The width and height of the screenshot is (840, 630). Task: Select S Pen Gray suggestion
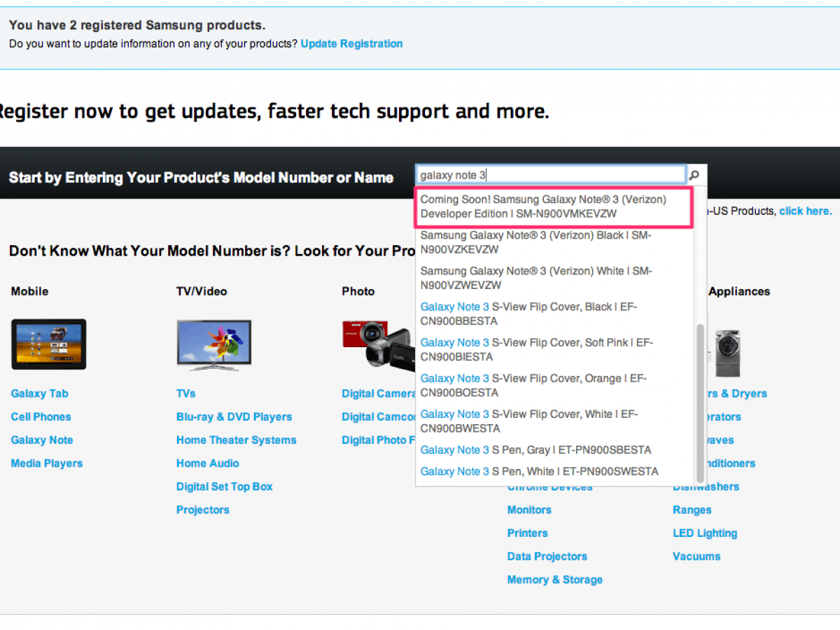[x=535, y=449]
